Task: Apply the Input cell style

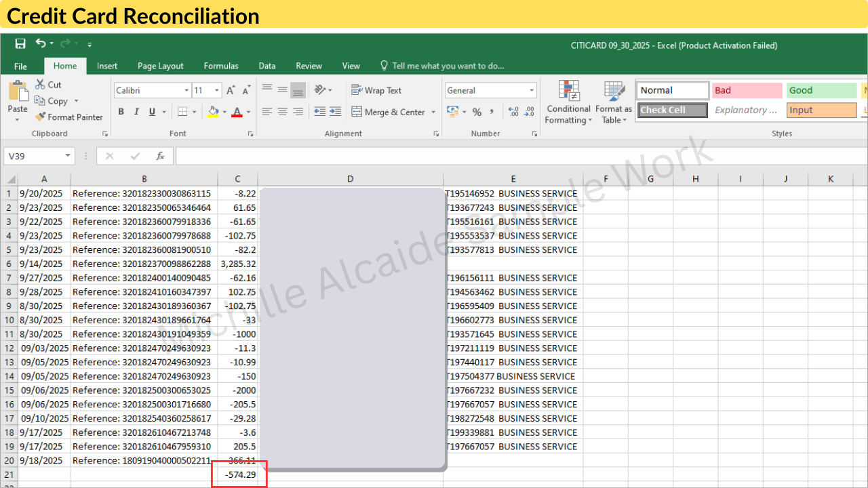Action: pos(822,110)
